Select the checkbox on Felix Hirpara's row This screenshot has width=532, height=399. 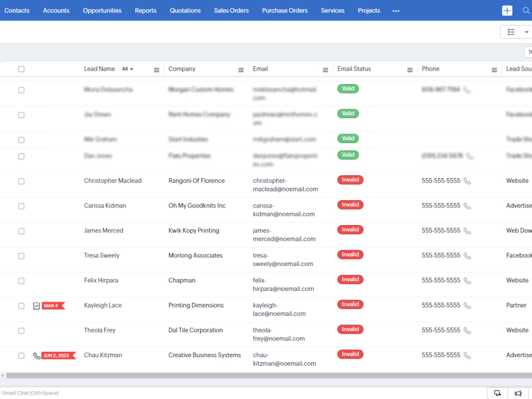pos(21,280)
